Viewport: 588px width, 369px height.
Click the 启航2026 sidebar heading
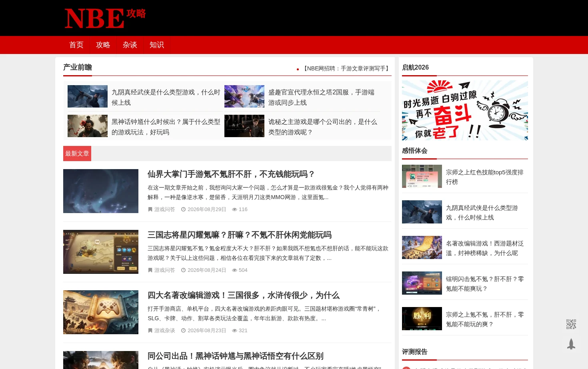[415, 68]
